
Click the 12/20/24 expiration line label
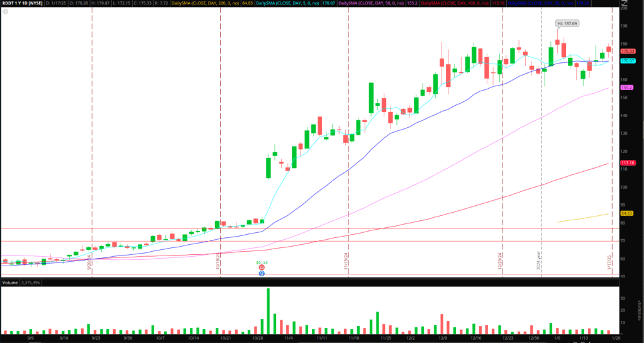click(500, 261)
